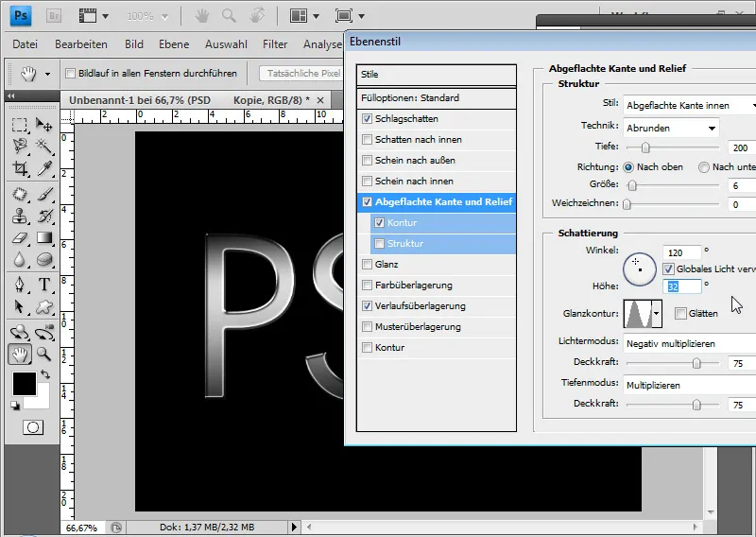Click the background color swatch
This screenshot has height=537, width=756.
(x=43, y=402)
